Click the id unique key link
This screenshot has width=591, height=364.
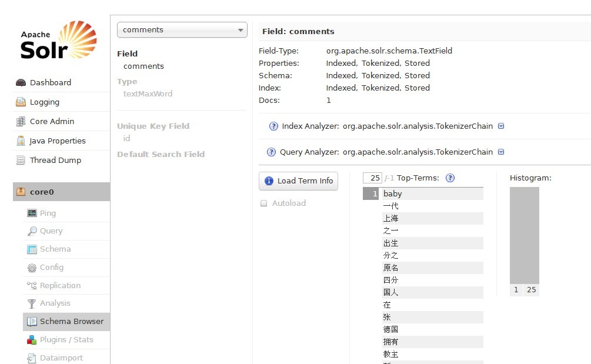[x=126, y=139]
